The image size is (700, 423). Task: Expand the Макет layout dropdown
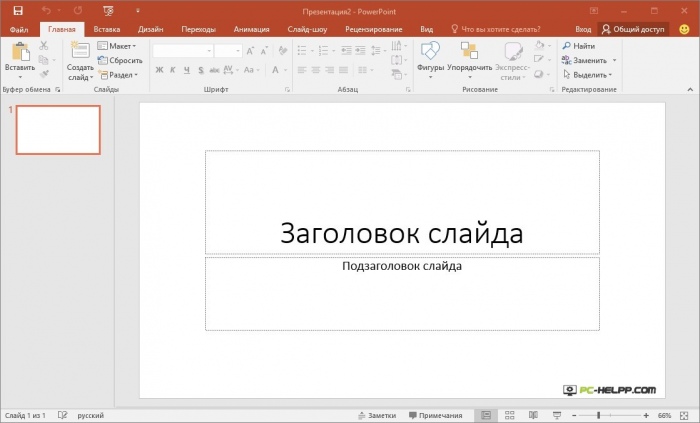pyautogui.click(x=120, y=46)
